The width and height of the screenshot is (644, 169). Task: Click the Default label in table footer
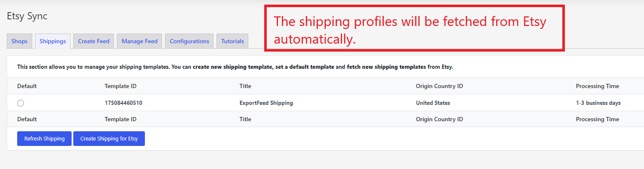(27, 119)
